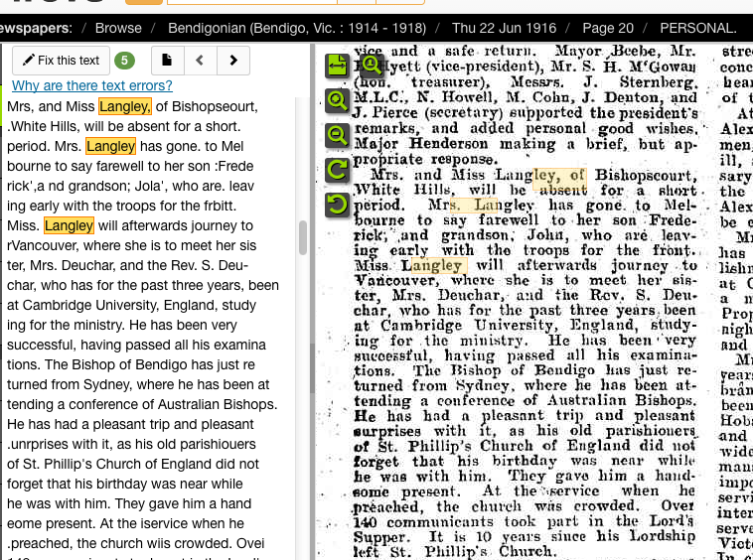Open the Browse breadcrumb

(118, 29)
